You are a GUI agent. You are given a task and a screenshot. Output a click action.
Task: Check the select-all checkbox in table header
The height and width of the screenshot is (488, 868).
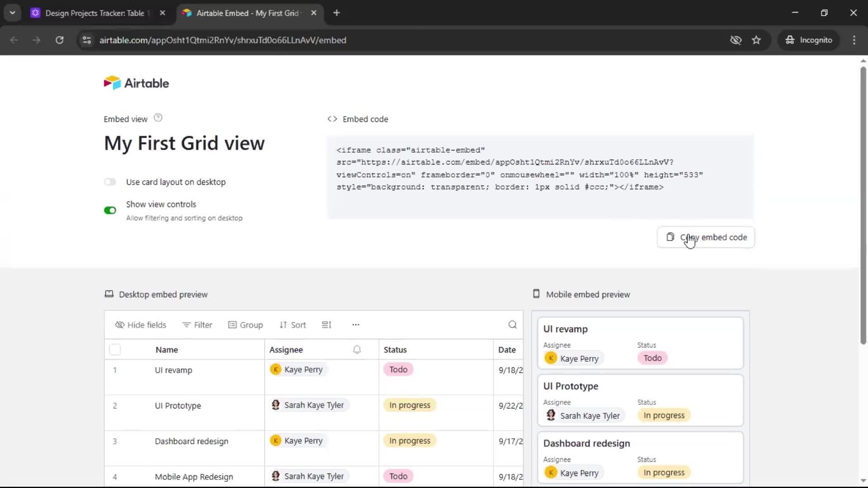click(x=115, y=350)
